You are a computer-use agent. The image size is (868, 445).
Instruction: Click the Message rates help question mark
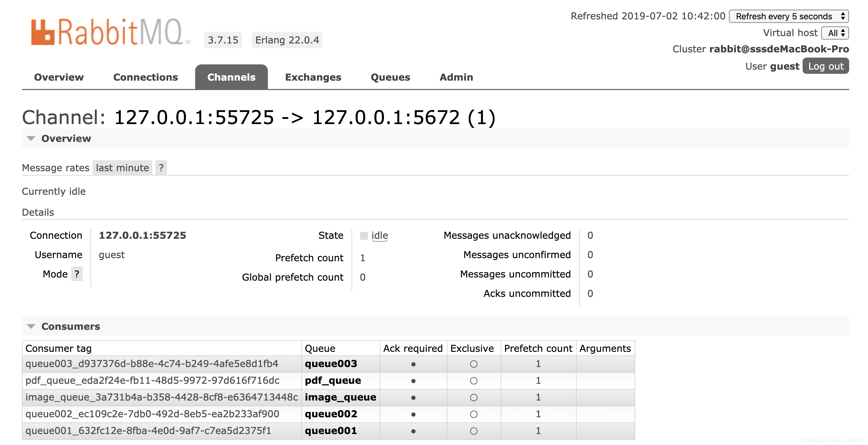tap(161, 168)
